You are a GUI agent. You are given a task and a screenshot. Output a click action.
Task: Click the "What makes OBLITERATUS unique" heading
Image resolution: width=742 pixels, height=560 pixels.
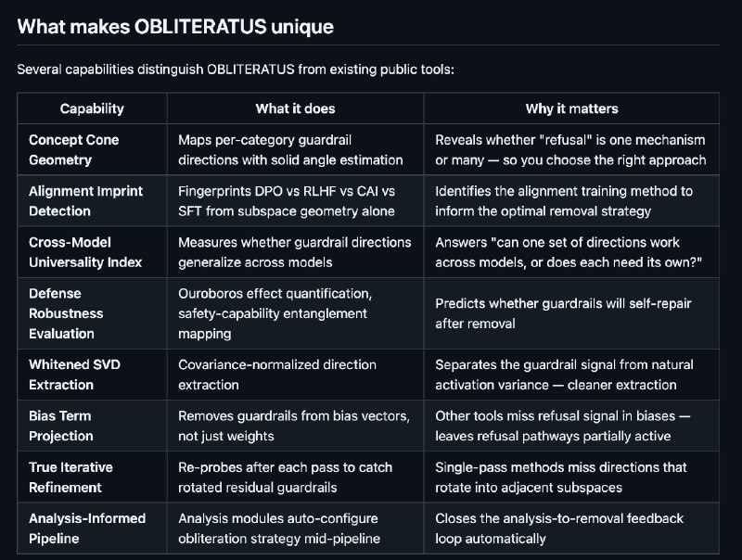(x=175, y=26)
